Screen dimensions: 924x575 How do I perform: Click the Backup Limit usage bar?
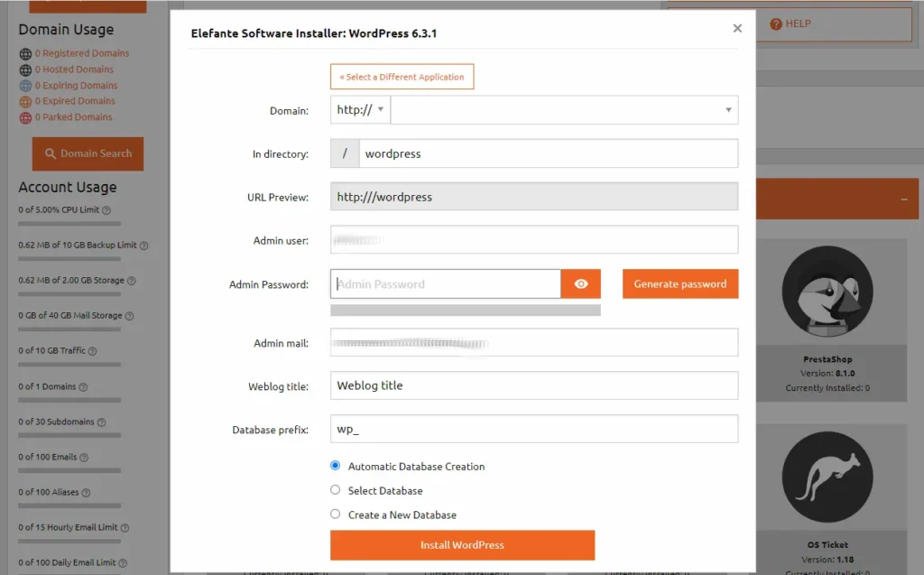[x=69, y=259]
